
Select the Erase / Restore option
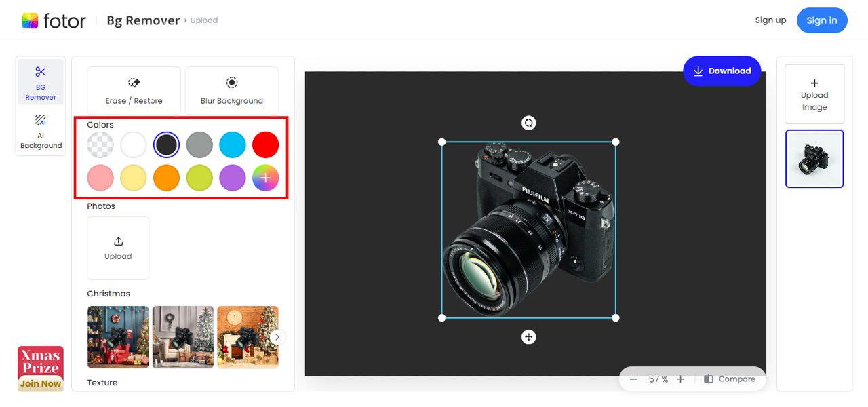pos(134,91)
